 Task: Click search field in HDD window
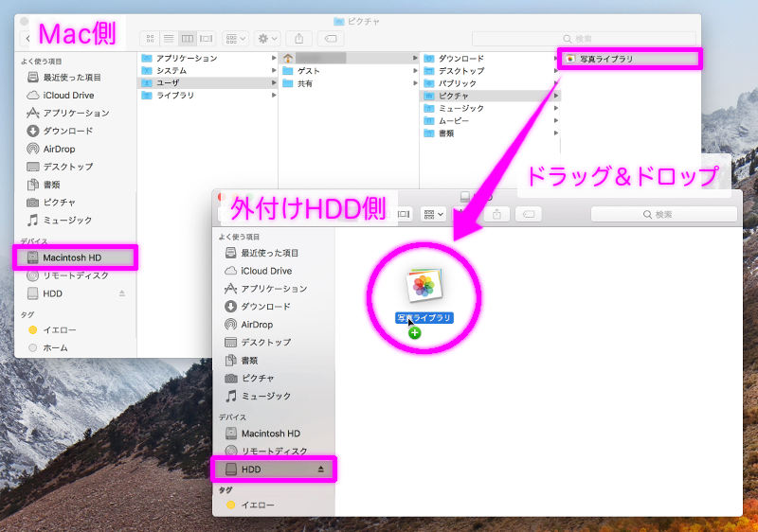[664, 214]
